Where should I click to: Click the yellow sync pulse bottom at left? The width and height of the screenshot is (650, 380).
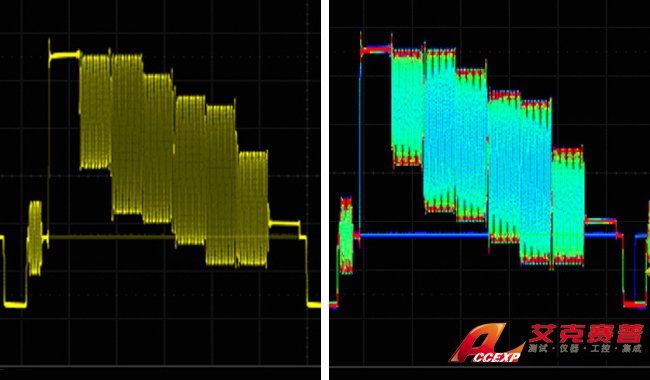(x=15, y=305)
